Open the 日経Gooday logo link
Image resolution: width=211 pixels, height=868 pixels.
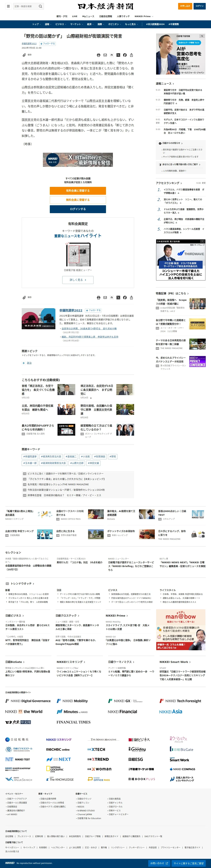[x=137, y=749]
